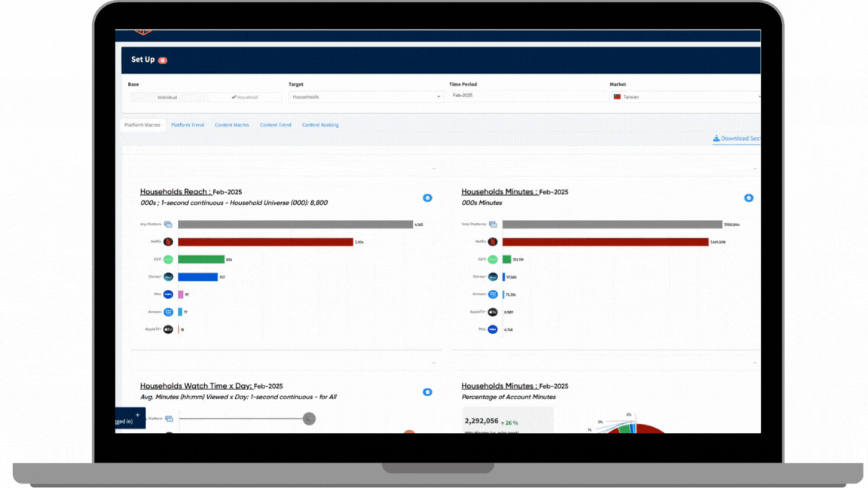Click the platform icon in Watch Time chart
Image resolution: width=868 pixels, height=488 pixels.
[170, 419]
